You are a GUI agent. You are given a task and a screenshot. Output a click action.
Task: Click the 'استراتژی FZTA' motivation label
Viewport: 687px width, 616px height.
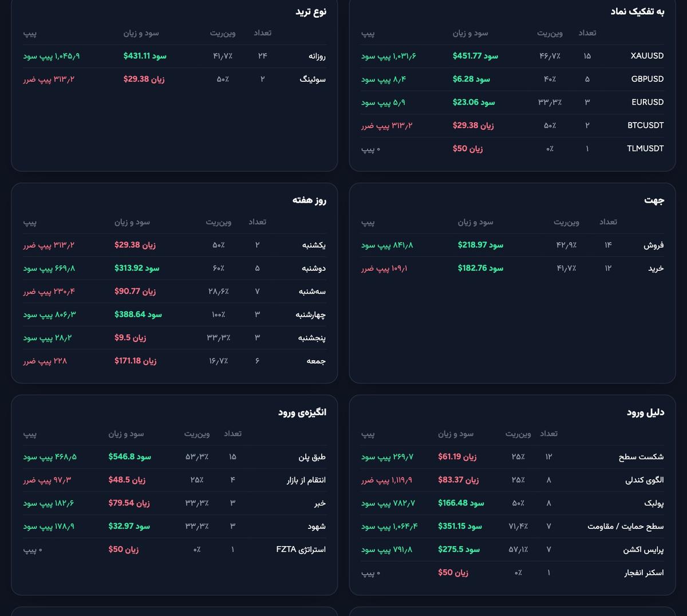301,550
